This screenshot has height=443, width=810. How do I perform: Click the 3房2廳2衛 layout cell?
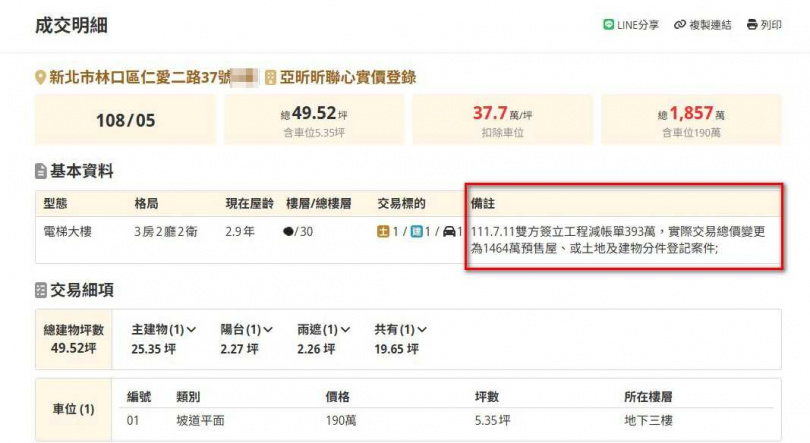point(166,232)
